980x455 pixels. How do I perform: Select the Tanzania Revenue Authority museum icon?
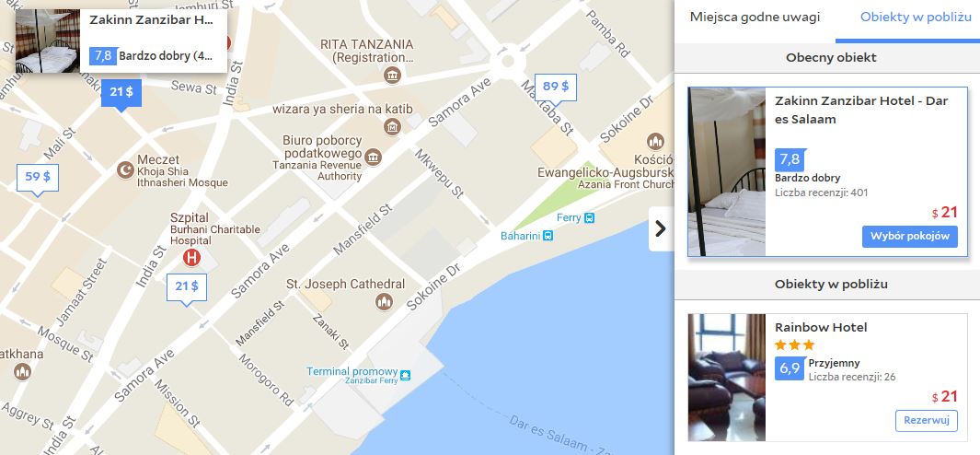[373, 157]
